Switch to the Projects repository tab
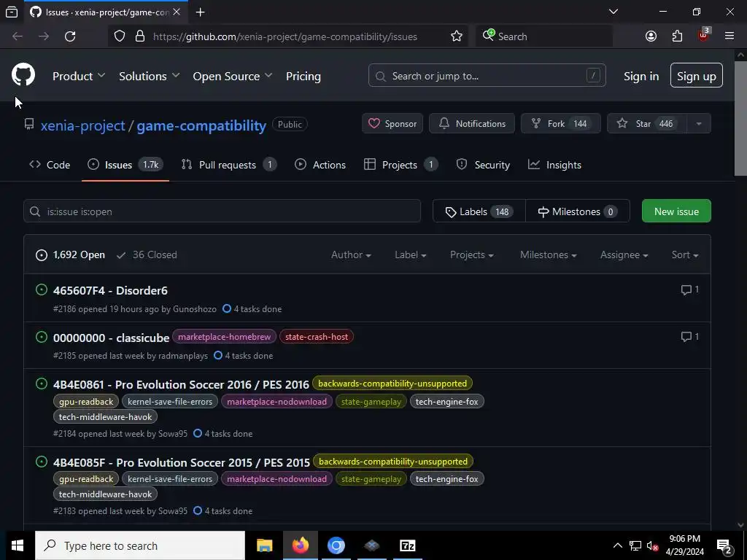 [400, 165]
